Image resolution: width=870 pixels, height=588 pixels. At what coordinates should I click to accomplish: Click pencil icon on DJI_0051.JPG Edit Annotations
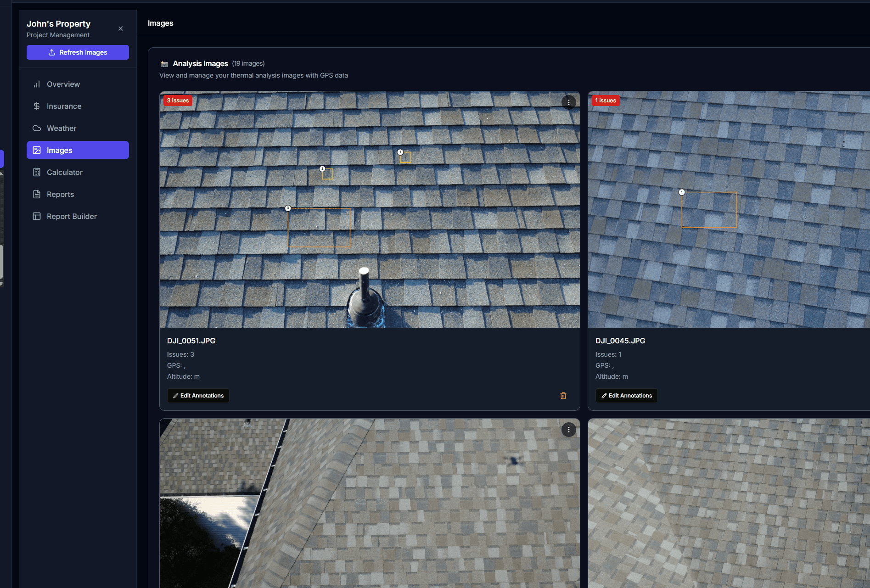point(176,396)
